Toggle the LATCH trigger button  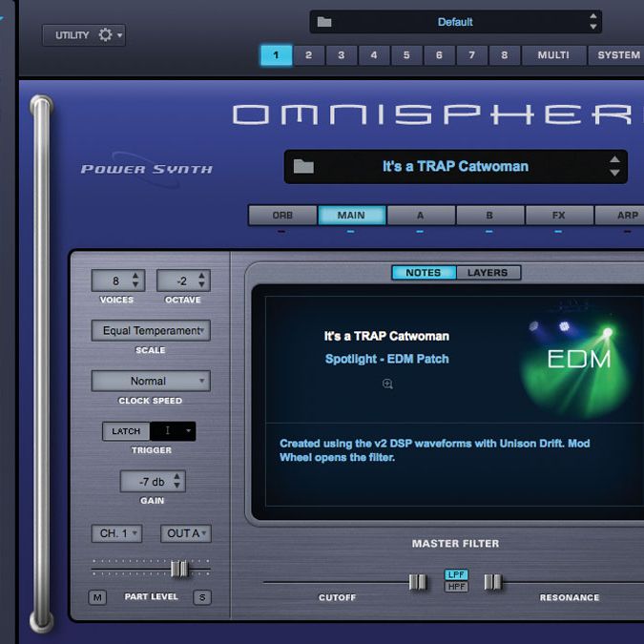[126, 431]
